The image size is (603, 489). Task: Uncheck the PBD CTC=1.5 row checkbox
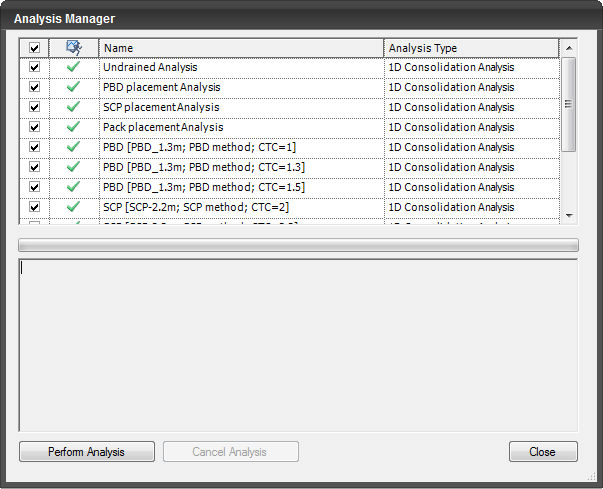pyautogui.click(x=35, y=187)
